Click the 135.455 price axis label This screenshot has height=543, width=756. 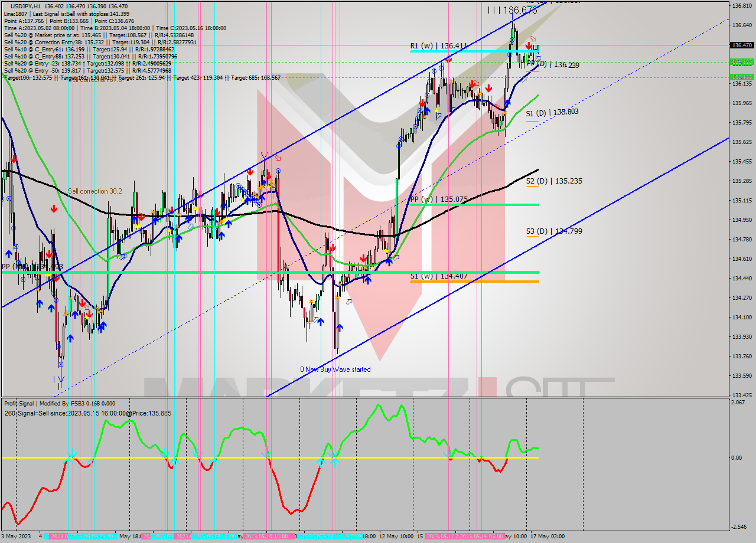742,161
